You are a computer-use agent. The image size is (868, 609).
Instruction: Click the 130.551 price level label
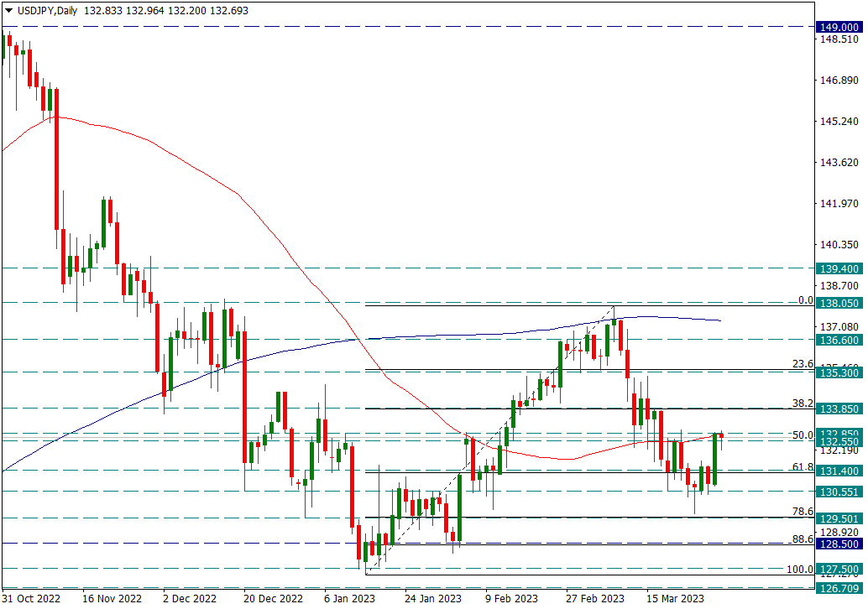(839, 492)
